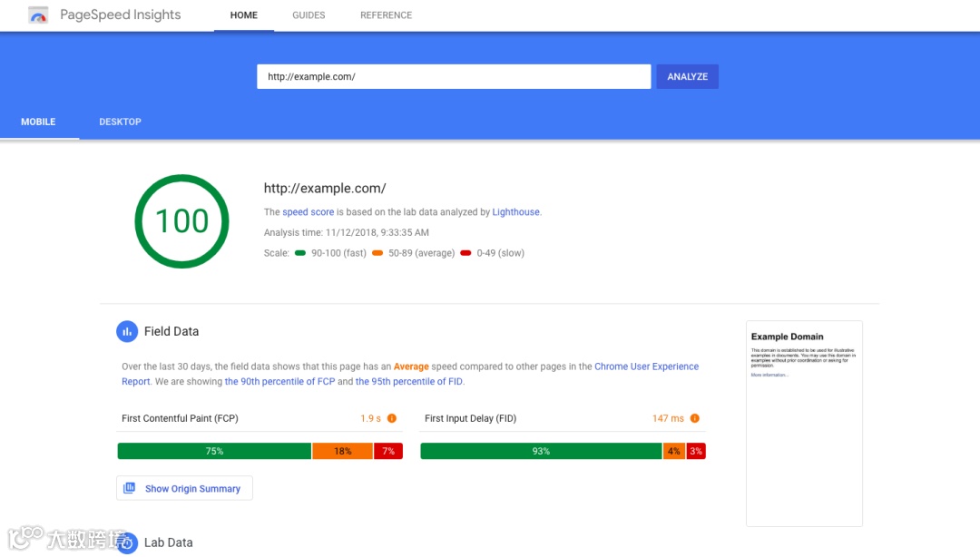
Task: Click the PageSpeed Insights logo icon
Action: click(38, 15)
